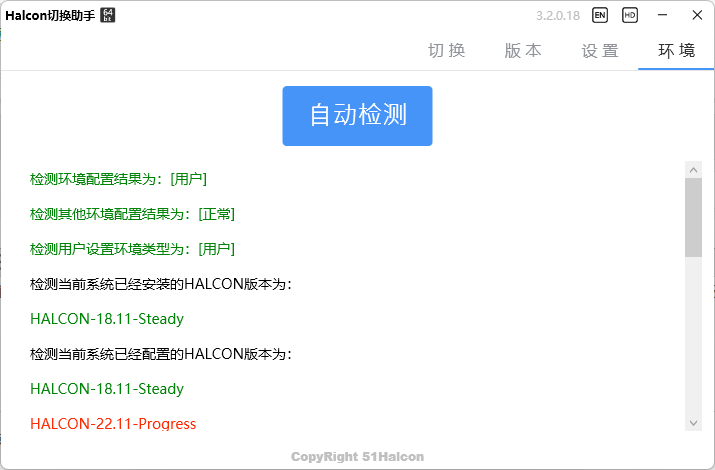Minimize the Halcon切换助手 window
The height and width of the screenshot is (470, 715).
click(x=663, y=15)
